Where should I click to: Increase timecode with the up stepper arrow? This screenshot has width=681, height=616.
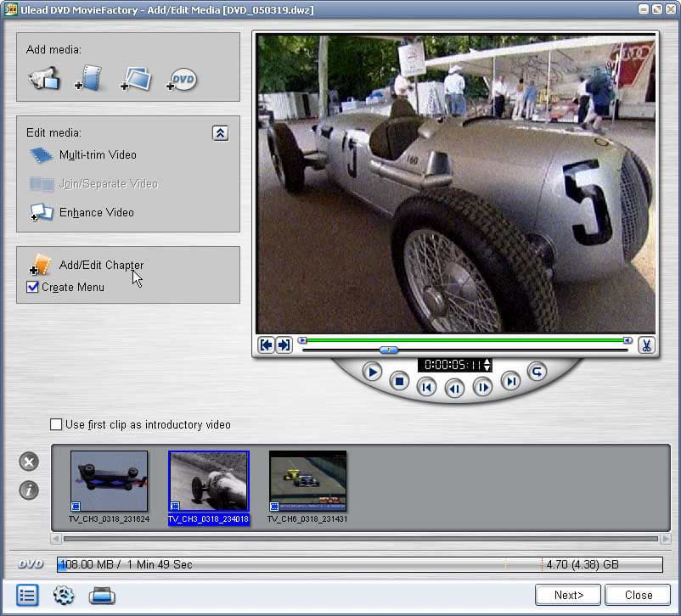(487, 361)
